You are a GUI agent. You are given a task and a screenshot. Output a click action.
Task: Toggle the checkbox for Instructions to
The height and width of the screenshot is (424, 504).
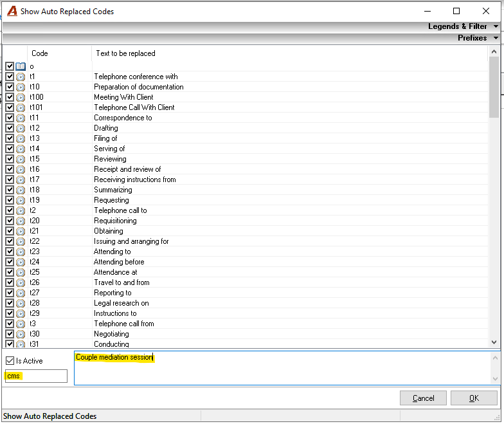10,313
